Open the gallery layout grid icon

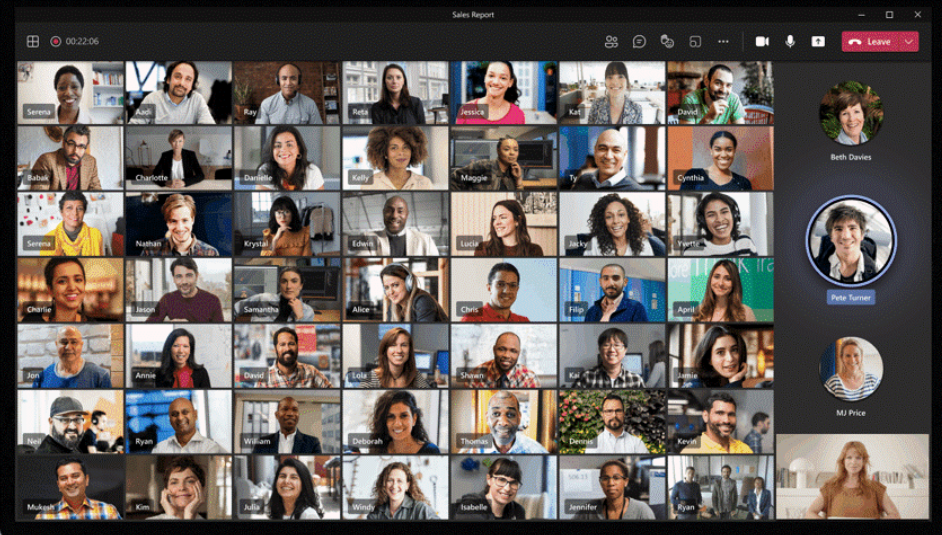(33, 41)
